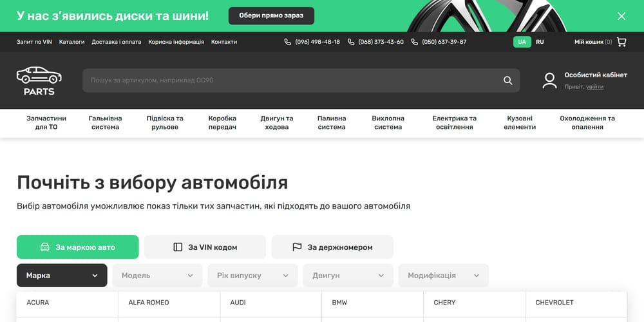The width and height of the screenshot is (644, 322).
Task: Open the Модель dropdown
Action: pyautogui.click(x=157, y=276)
